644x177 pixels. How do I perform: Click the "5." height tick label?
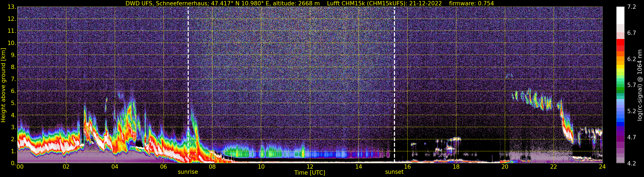[13, 103]
